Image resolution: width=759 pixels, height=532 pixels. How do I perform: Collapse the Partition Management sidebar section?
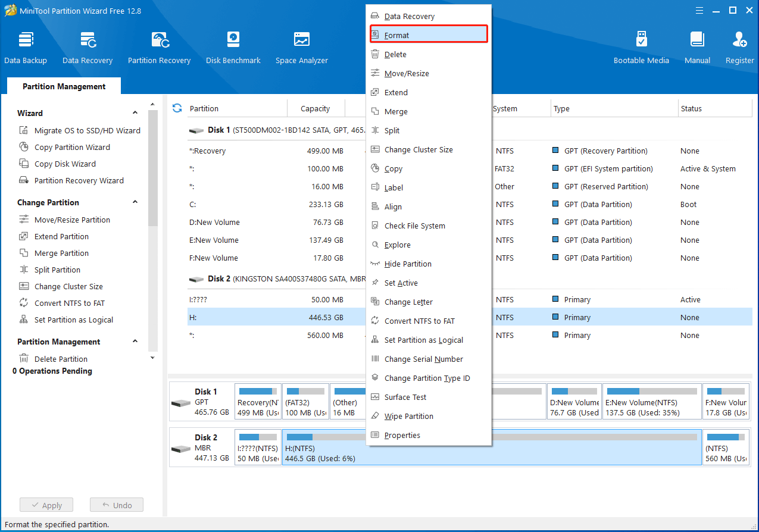click(135, 341)
